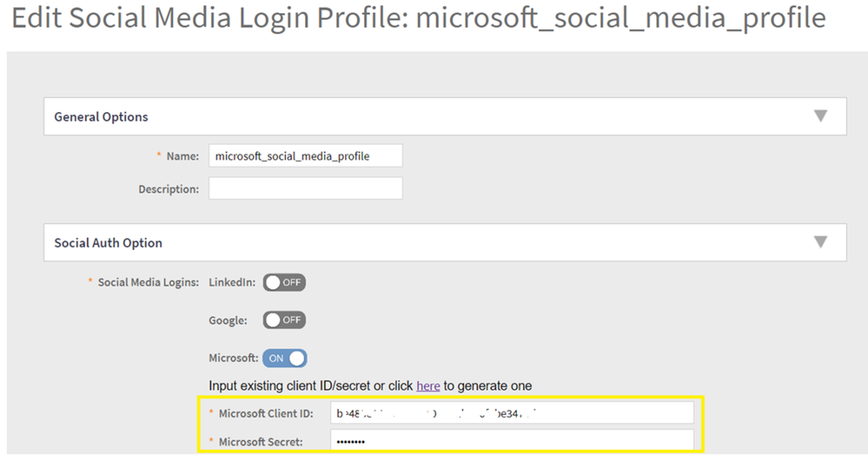This screenshot has width=868, height=461.
Task: Collapse the Social Auth Option section arrow
Action: click(819, 242)
